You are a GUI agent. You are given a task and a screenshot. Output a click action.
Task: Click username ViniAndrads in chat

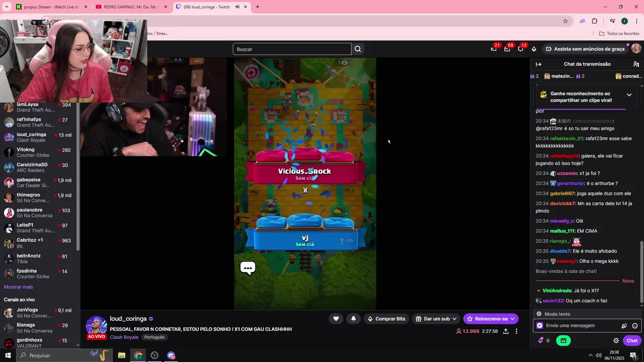tap(557, 291)
